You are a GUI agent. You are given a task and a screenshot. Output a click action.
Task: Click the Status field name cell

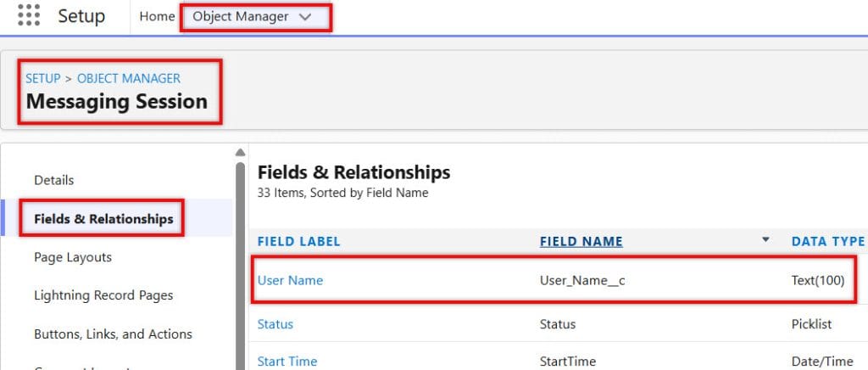[558, 324]
